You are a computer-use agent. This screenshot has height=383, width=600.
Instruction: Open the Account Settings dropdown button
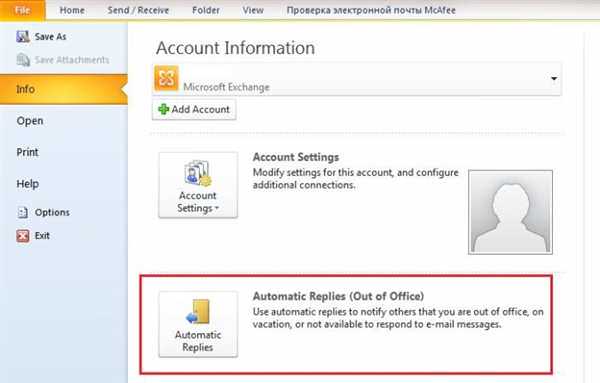(198, 185)
